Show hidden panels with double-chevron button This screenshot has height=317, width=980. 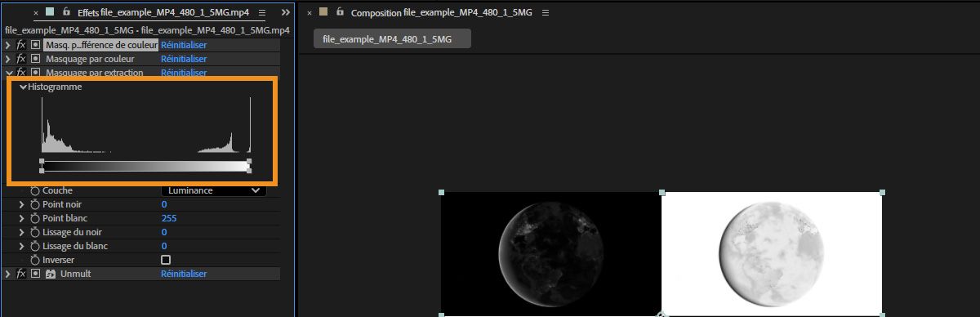click(x=285, y=13)
